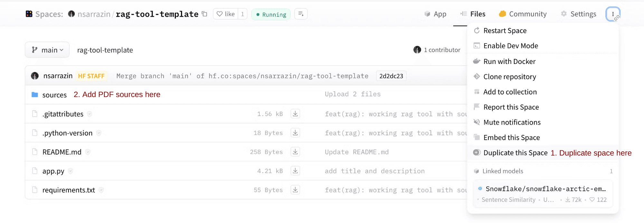Click the rag-tool-template breadcrumb path
This screenshot has width=644, height=223.
coord(105,50)
